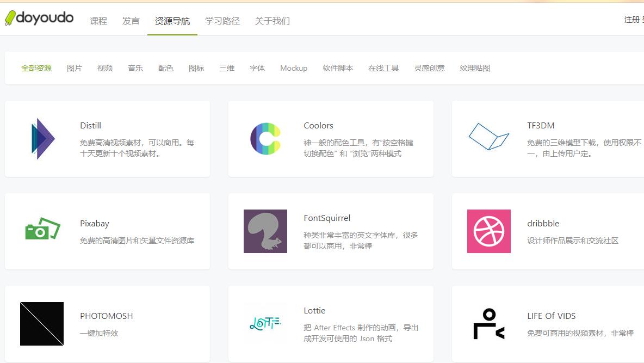This screenshot has height=363, width=644.
Task: Click the Lottie animation logo icon
Action: click(265, 323)
